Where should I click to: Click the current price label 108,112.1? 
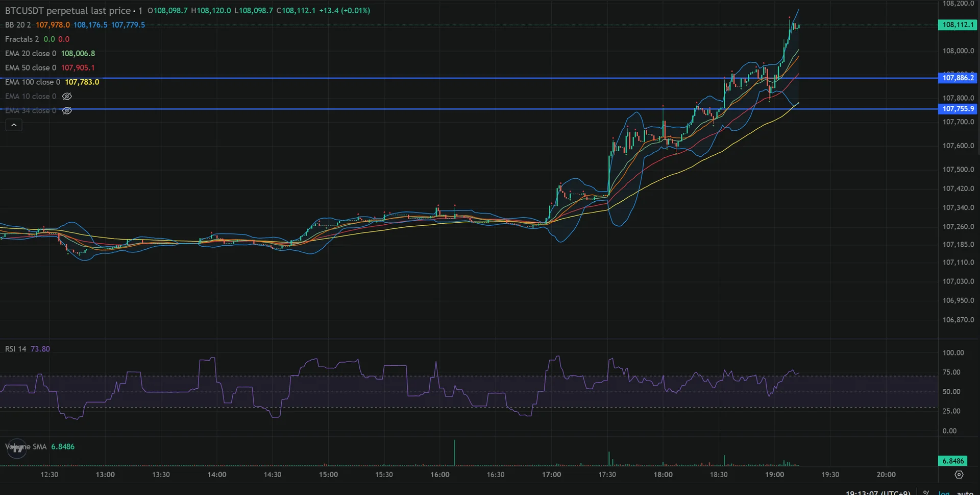click(x=958, y=25)
